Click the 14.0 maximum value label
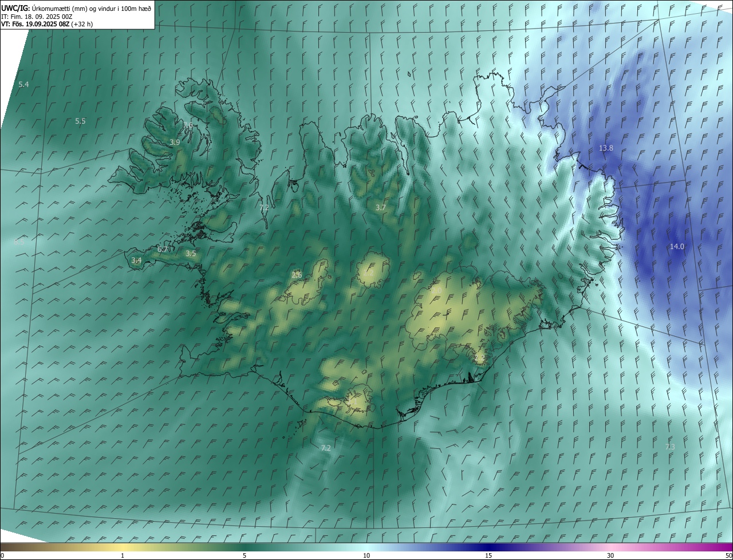This screenshot has width=733, height=560. tap(677, 247)
